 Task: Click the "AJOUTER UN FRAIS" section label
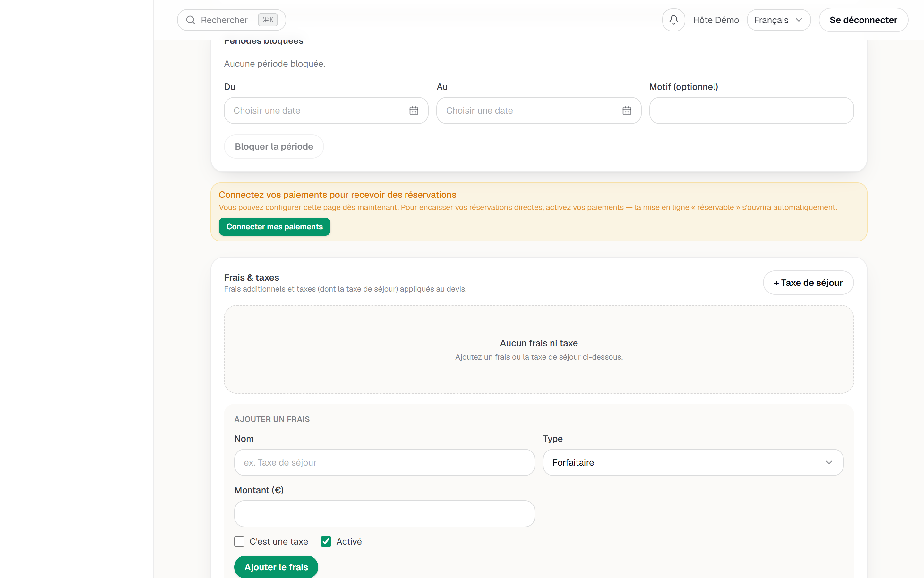click(x=272, y=419)
